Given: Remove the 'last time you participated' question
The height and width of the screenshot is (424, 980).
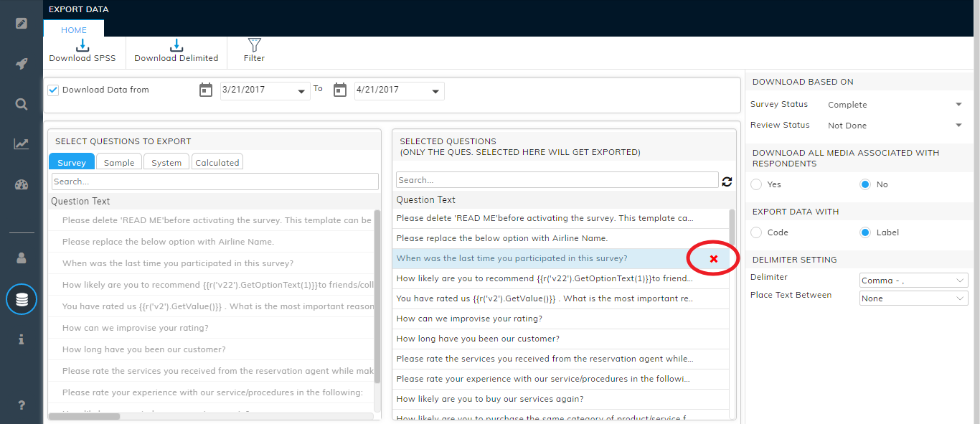Looking at the screenshot, I should (714, 259).
